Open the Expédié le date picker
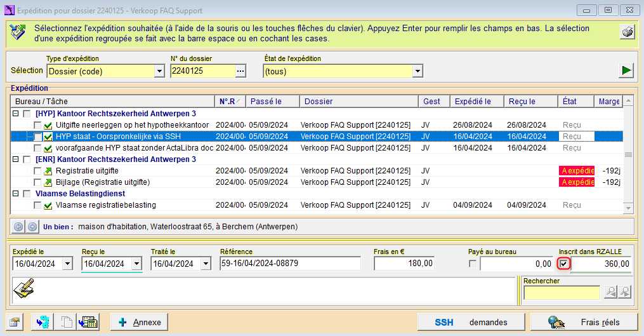Image resolution: width=644 pixels, height=336 pixels. [x=67, y=264]
